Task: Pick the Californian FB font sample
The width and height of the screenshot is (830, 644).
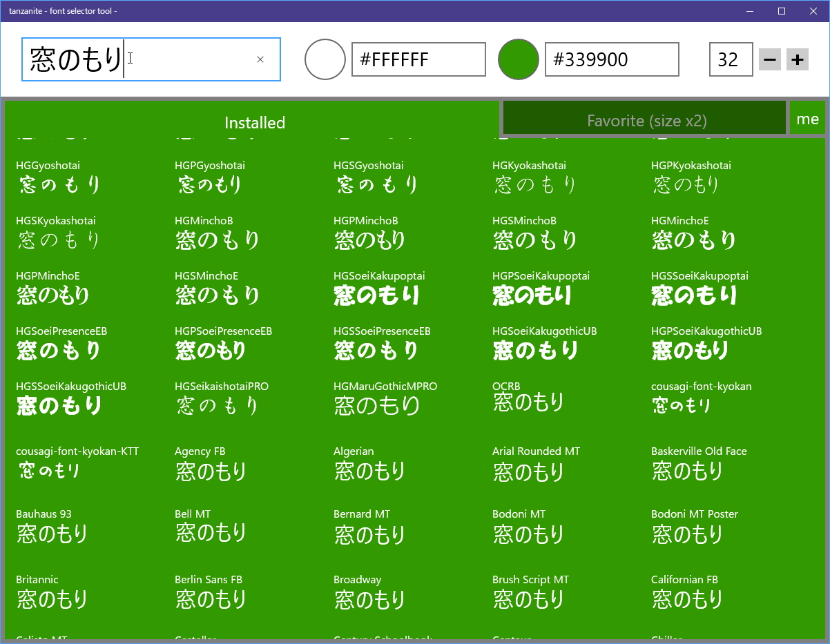Action: coord(687,592)
